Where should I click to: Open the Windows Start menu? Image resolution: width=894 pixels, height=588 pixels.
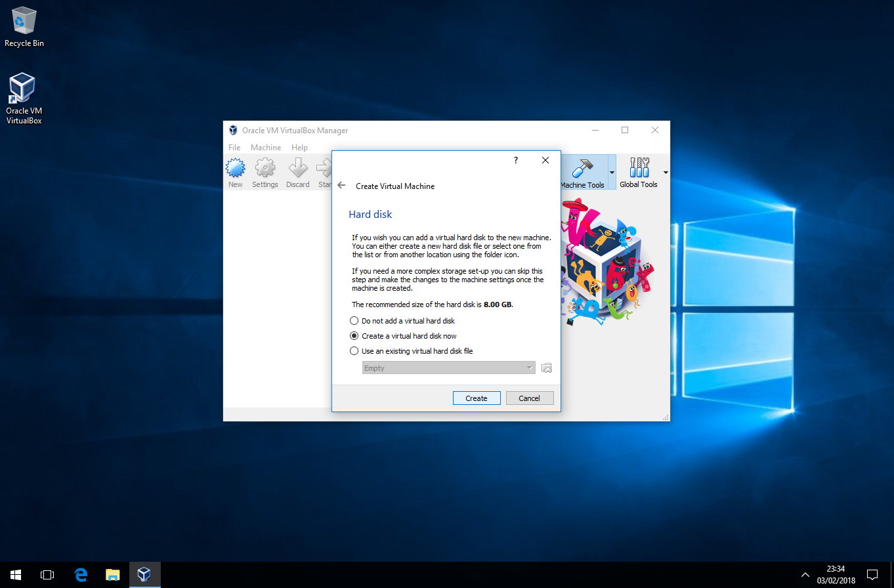point(16,575)
